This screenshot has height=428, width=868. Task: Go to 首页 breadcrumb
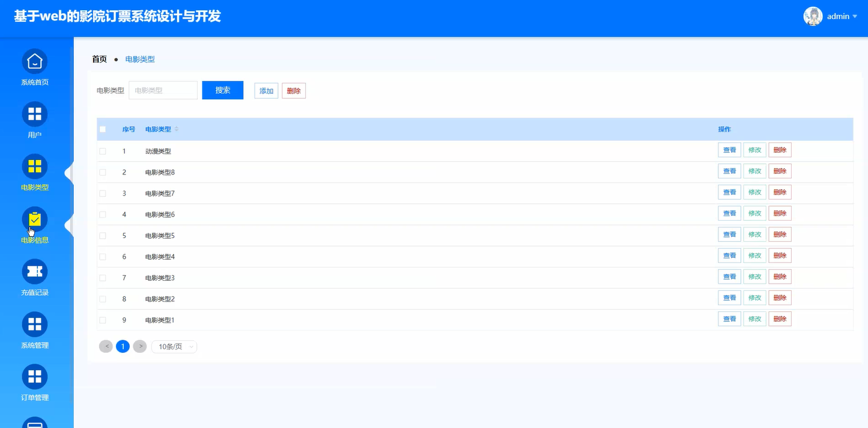tap(99, 60)
